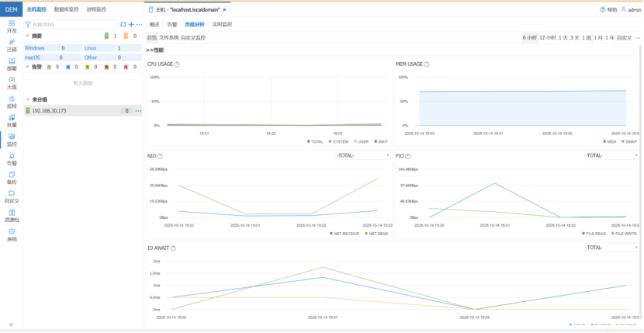Open ellipsis menu for host 192.168.30.173

[x=138, y=111]
